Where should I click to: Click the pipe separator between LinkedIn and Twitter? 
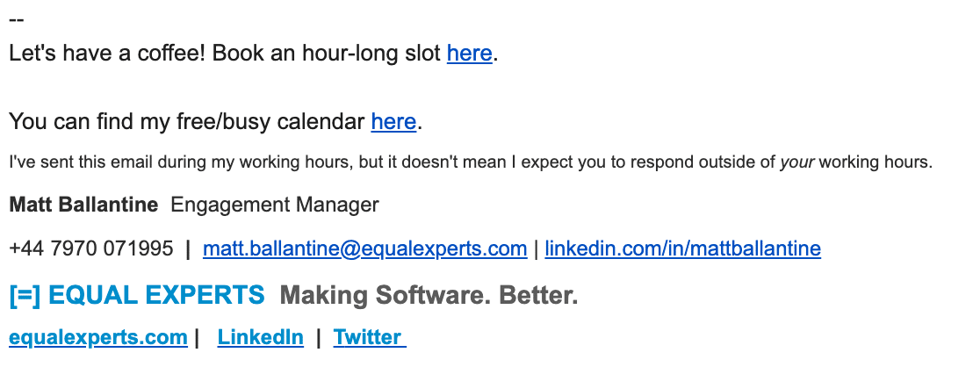coord(319,338)
